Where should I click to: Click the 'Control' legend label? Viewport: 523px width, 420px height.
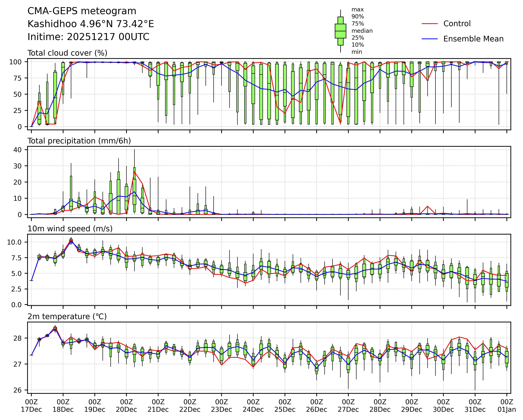pos(457,24)
